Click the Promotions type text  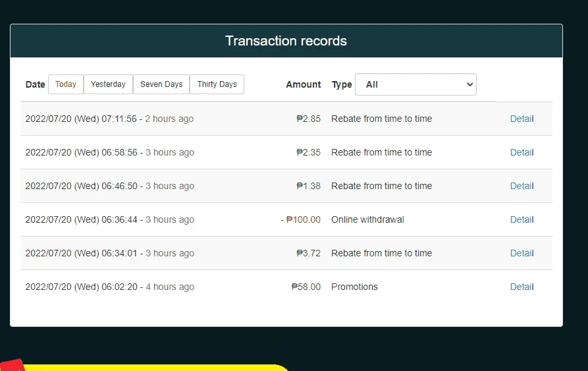pyautogui.click(x=354, y=287)
